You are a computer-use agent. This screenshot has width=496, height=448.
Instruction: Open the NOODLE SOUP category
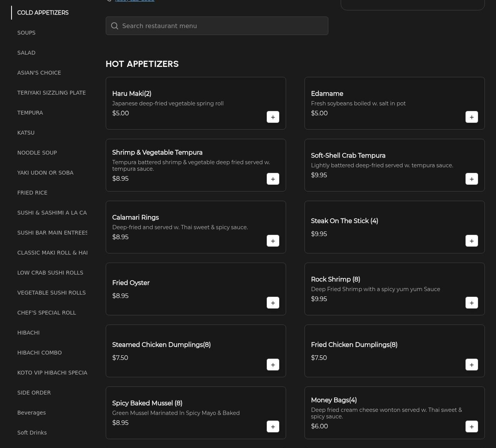37,153
